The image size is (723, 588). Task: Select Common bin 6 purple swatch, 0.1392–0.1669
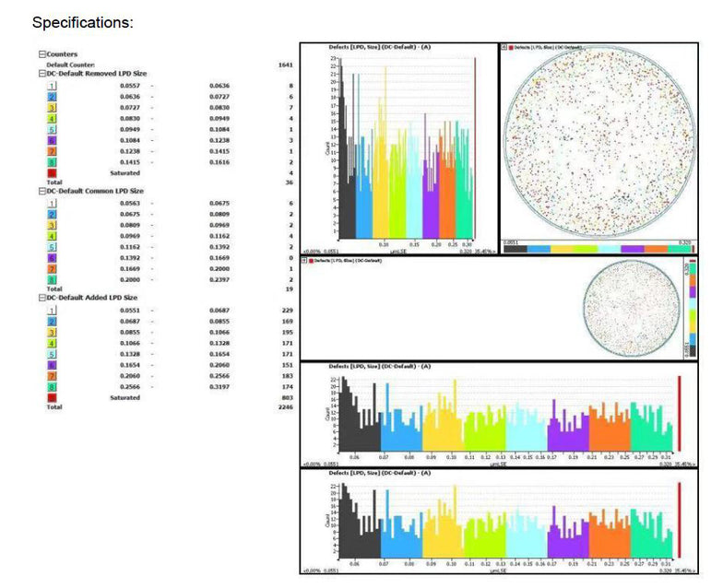point(52,258)
